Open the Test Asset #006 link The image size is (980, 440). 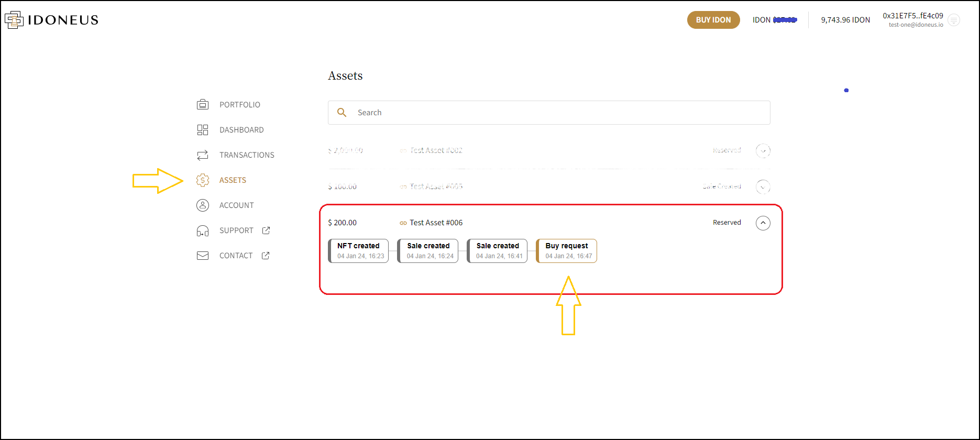(x=435, y=223)
